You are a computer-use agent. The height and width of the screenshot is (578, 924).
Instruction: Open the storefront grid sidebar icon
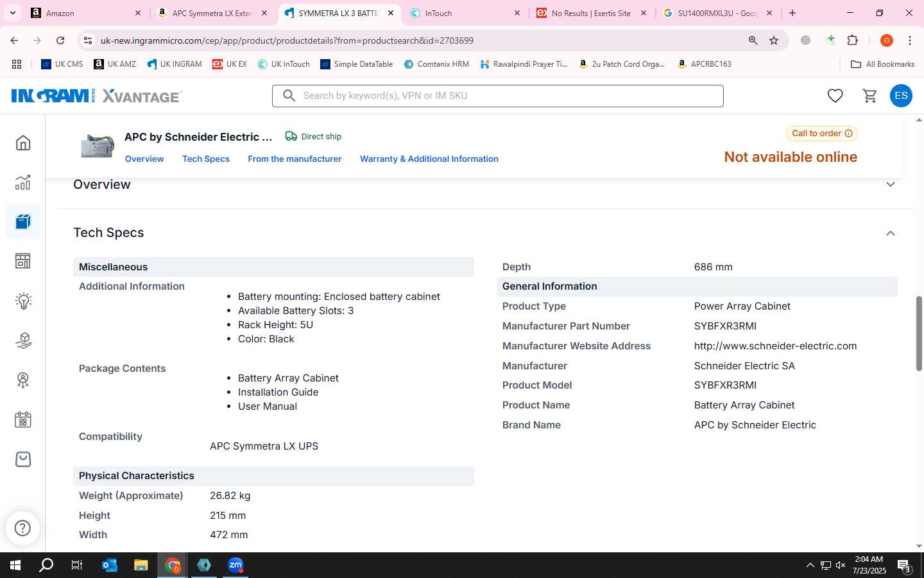click(23, 261)
